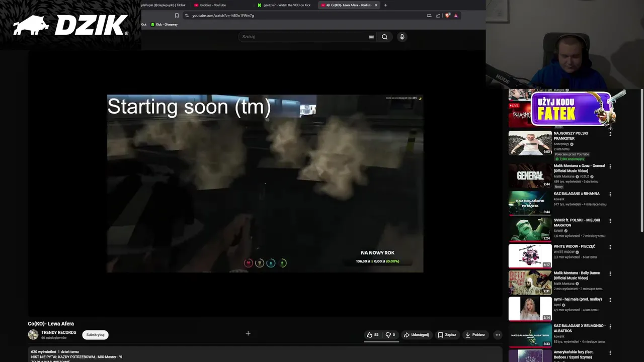644x362 pixels.
Task: Click the Co(KO)- Lewa Afera video title
Action: point(51,324)
